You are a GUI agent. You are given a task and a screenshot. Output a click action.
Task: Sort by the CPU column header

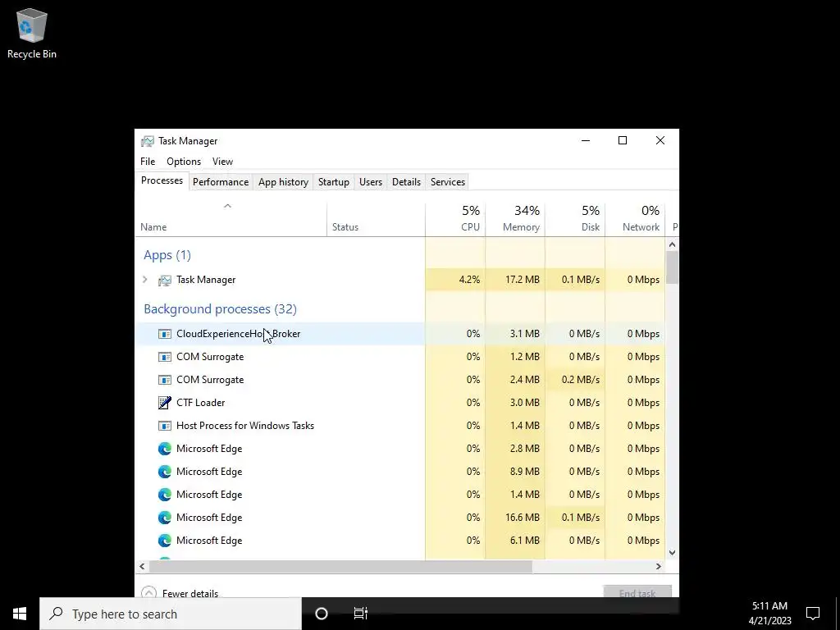[455, 219]
